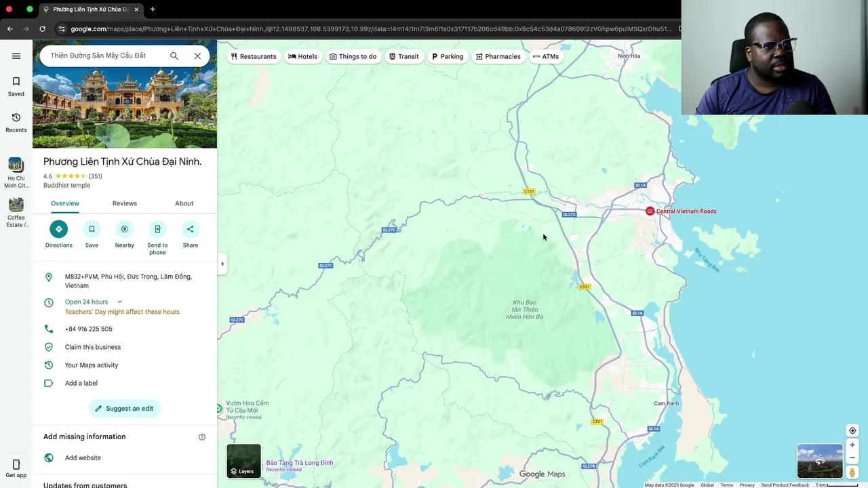Select the ATMs filter chip
This screenshot has height=488, width=868.
tap(546, 56)
